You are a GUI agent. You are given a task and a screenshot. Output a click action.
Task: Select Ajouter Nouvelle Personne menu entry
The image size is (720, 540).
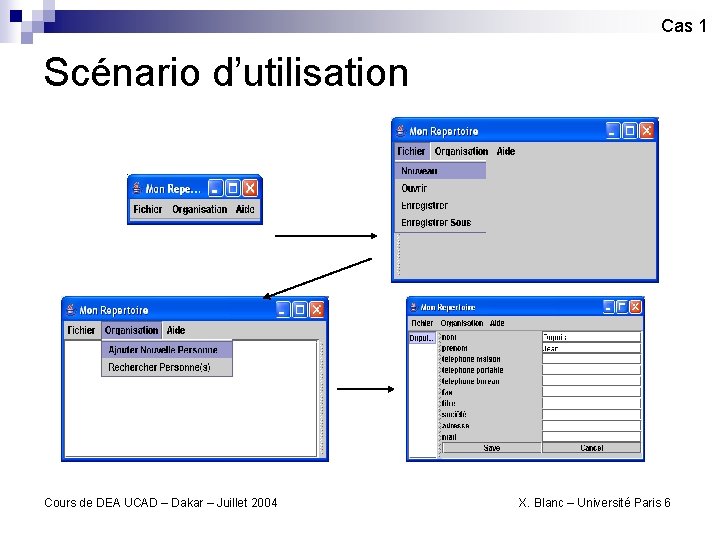point(167,350)
